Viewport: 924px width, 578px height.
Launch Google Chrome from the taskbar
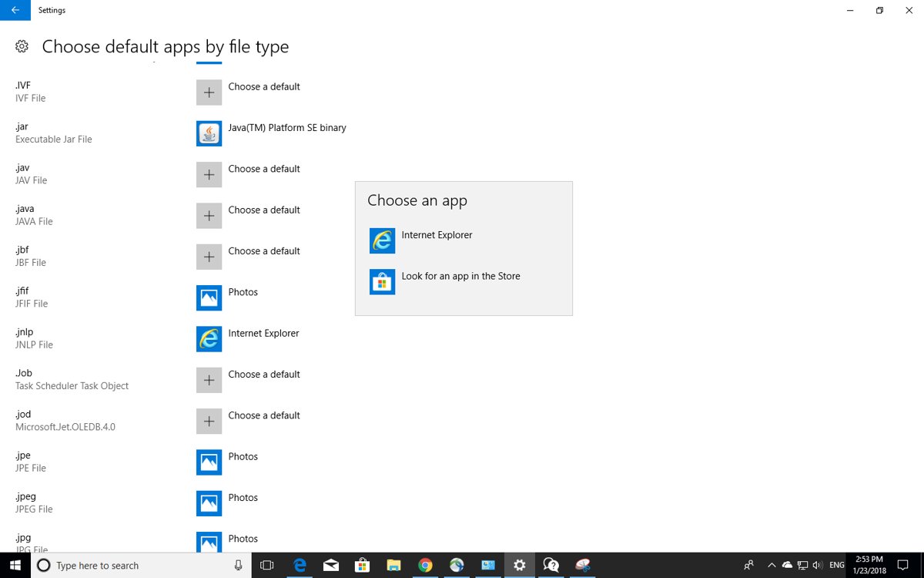[x=425, y=566]
